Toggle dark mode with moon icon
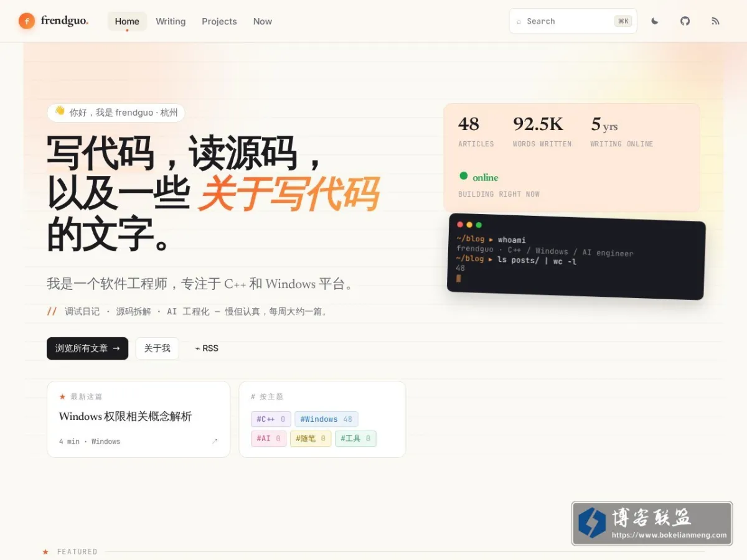 click(x=655, y=21)
